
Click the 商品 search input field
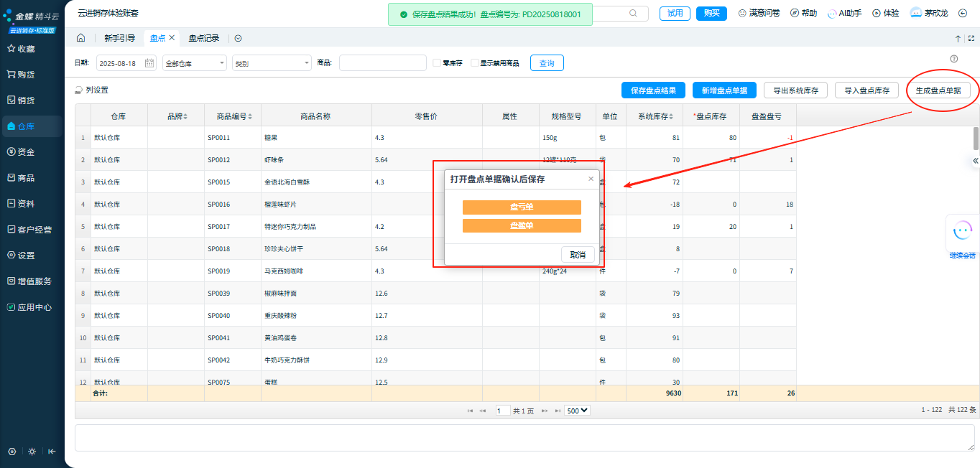point(382,63)
